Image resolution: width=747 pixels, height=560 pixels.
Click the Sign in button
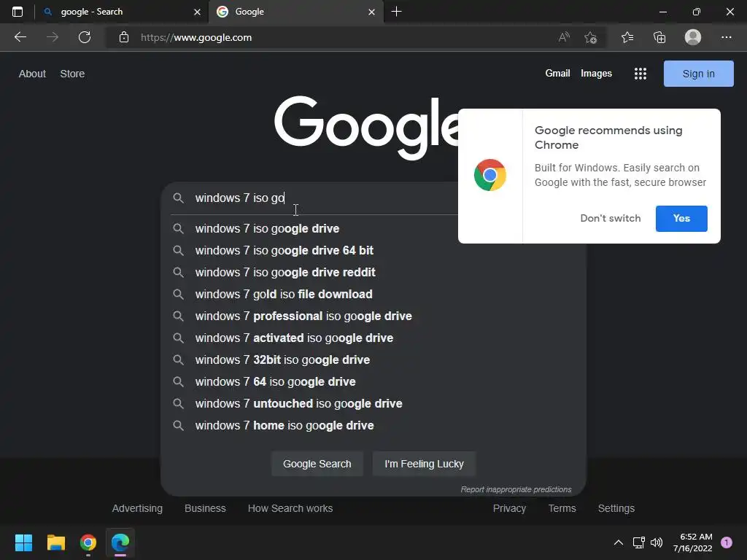point(698,74)
